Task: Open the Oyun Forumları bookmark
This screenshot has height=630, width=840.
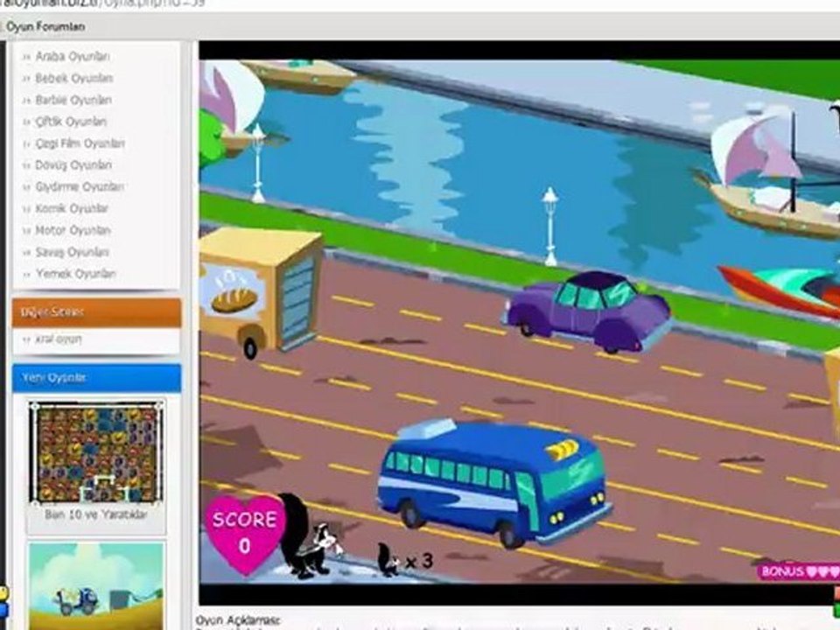Action: pos(45,26)
